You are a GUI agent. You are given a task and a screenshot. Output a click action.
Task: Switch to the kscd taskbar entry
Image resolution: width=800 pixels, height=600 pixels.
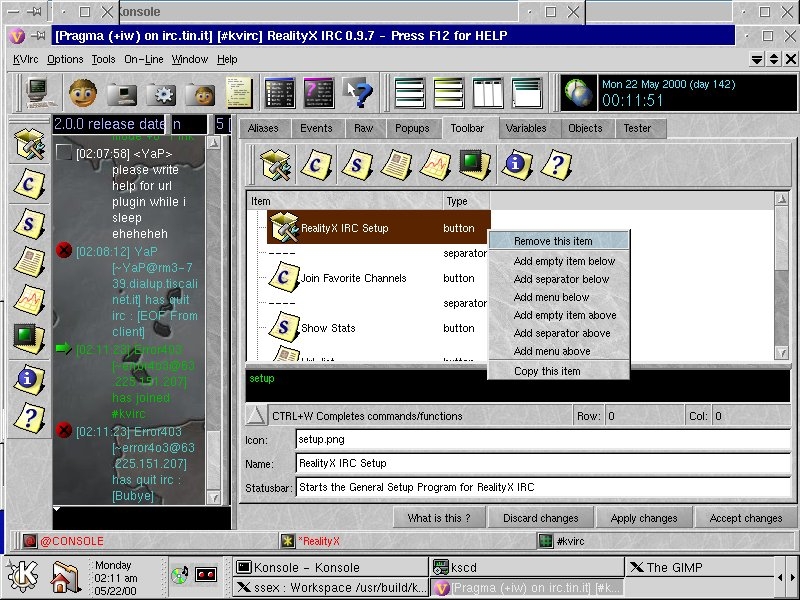[x=527, y=567]
